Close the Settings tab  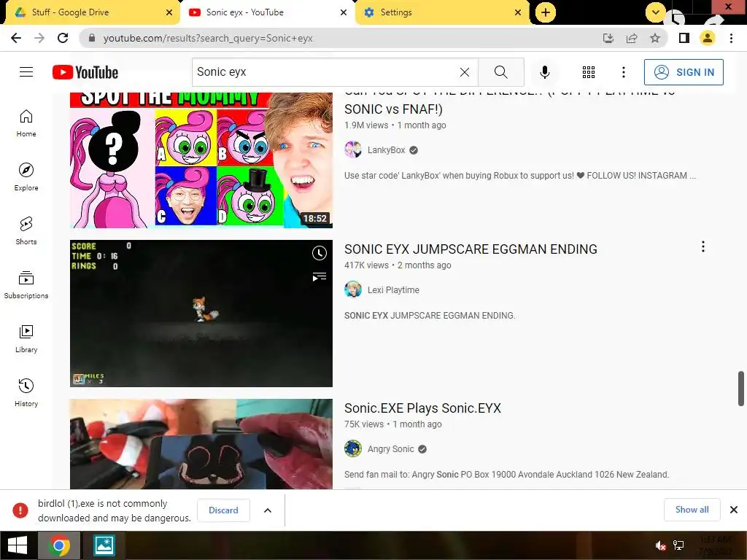tap(518, 12)
